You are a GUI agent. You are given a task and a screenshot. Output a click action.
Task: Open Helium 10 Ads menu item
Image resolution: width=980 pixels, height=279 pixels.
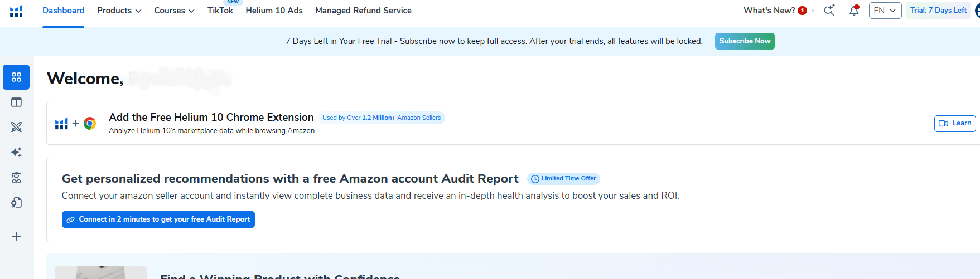[274, 11]
